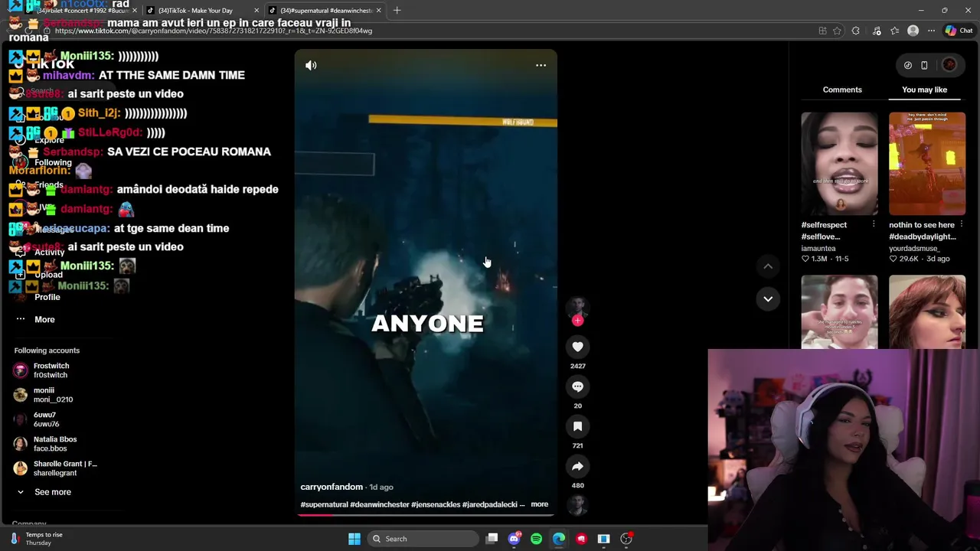Open #selfrespect suggested video thumbnail
980x551 pixels.
click(839, 164)
